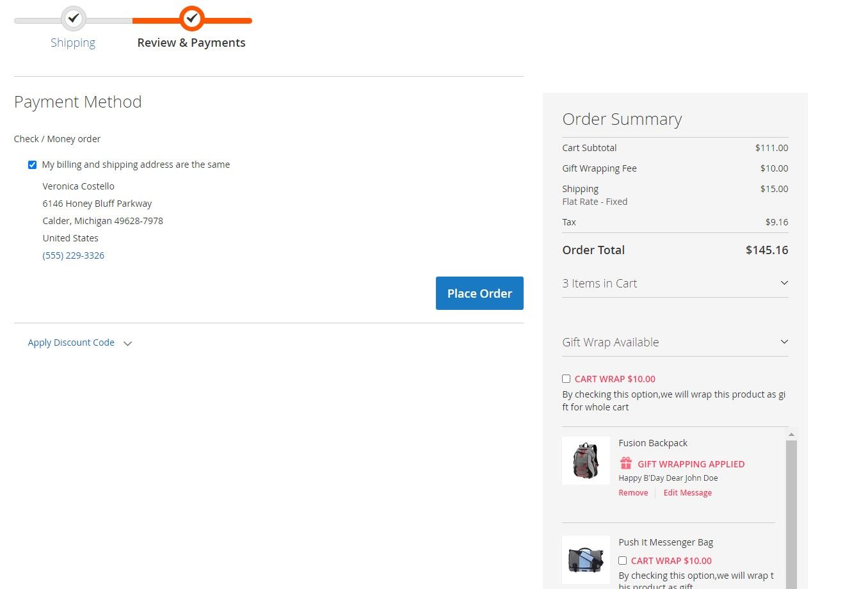
Task: Click the gift box icon on Fusion Backpack
Action: pyautogui.click(x=626, y=463)
